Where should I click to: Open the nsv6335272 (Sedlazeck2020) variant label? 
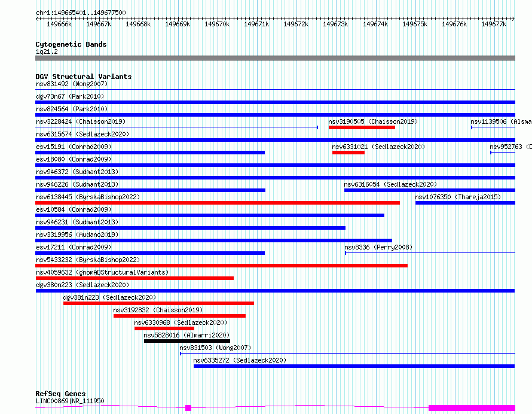pos(240,360)
